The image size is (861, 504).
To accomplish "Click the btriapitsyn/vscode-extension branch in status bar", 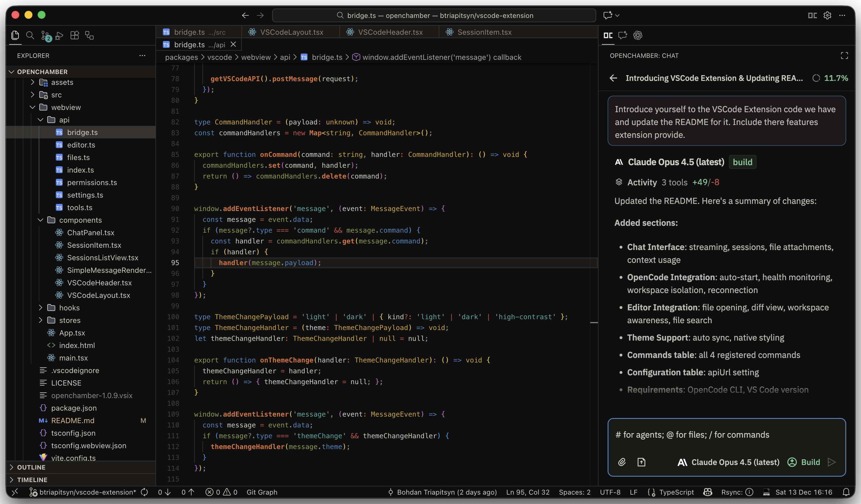I will tap(83, 492).
